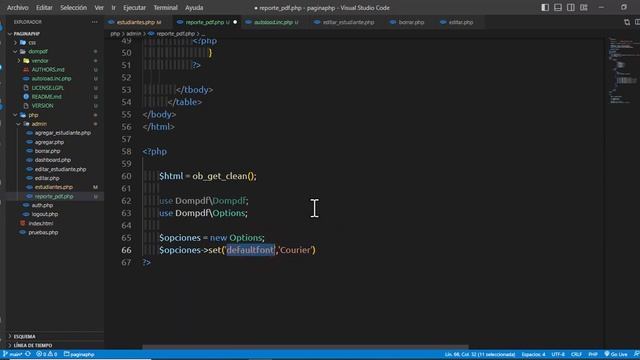Open main git branch indicator
The image size is (640, 360).
click(x=13, y=354)
